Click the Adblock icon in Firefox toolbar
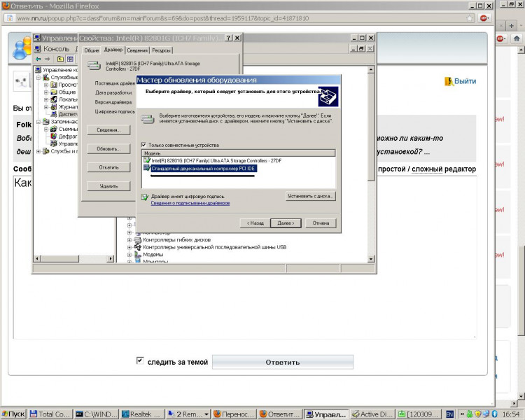Image resolution: width=525 pixels, height=420 pixels. coord(484,18)
